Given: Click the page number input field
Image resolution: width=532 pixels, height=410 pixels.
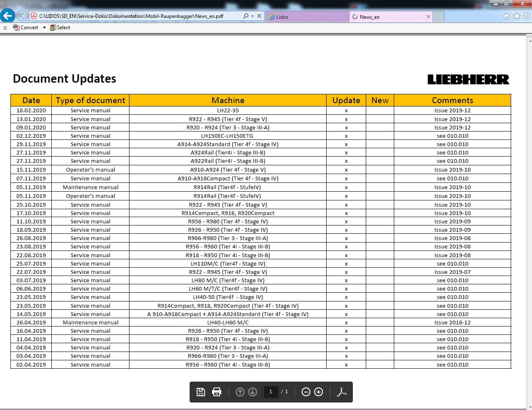Looking at the screenshot, I should click(x=271, y=392).
